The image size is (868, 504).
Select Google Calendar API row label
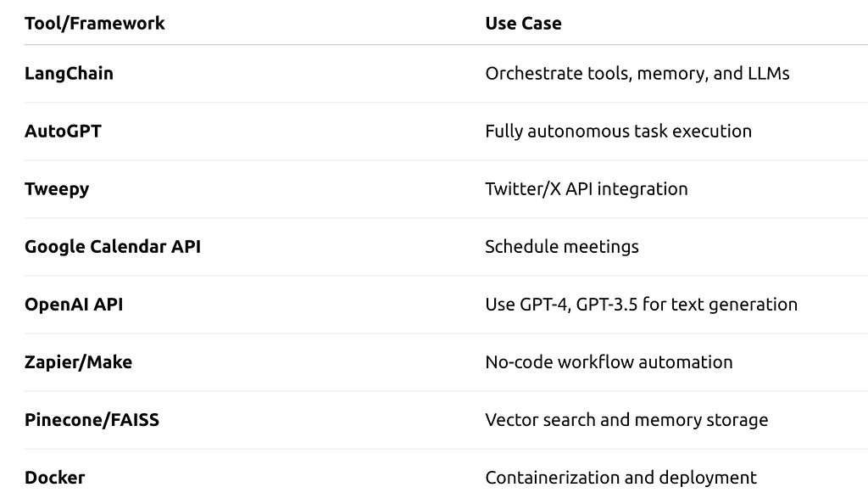pyautogui.click(x=113, y=247)
